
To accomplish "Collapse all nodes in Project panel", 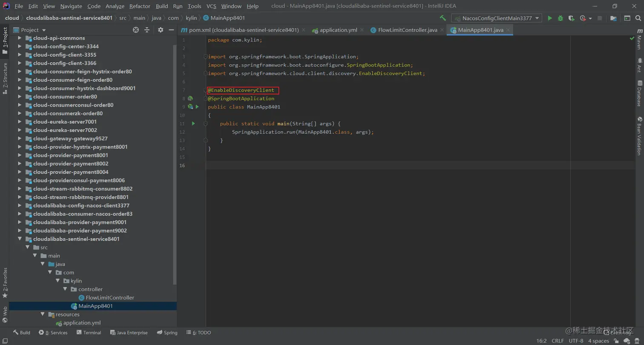I will pyautogui.click(x=147, y=30).
